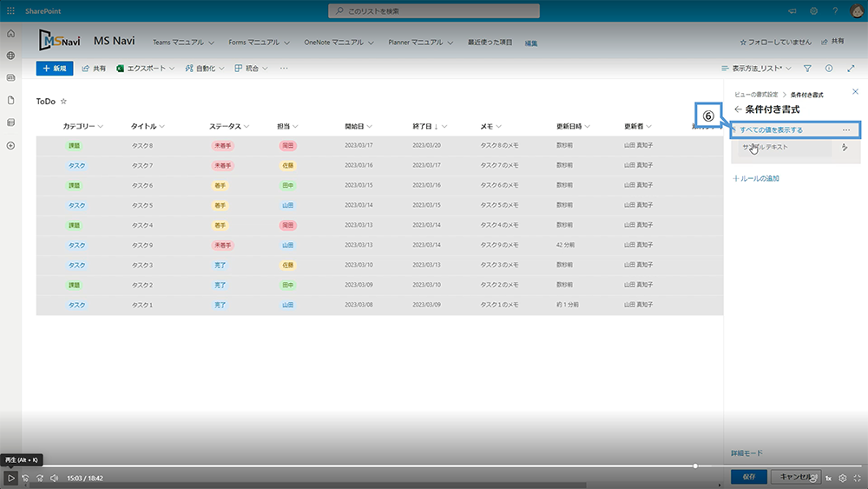This screenshot has width=868, height=489.
Task: Click the キャンセル button
Action: pos(797,477)
